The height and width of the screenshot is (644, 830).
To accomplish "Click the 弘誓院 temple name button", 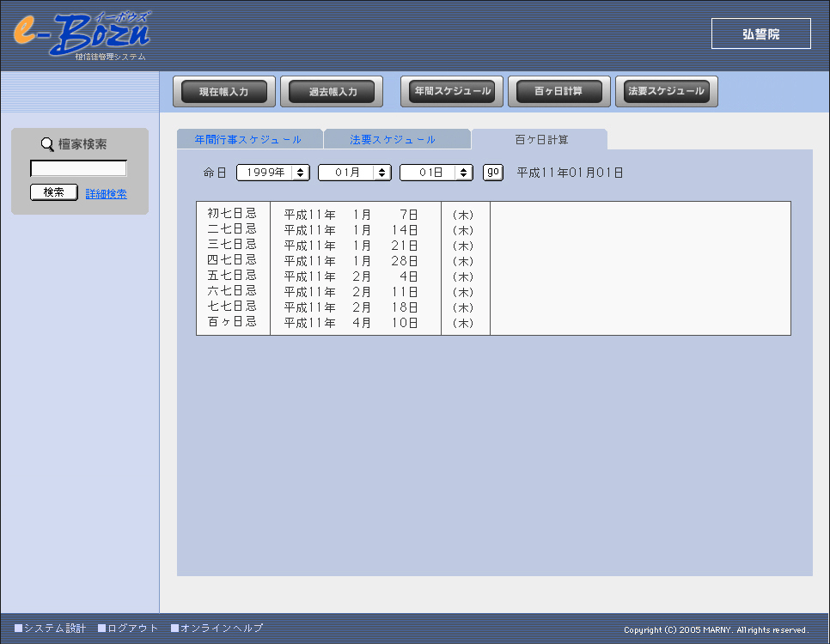I will [760, 34].
